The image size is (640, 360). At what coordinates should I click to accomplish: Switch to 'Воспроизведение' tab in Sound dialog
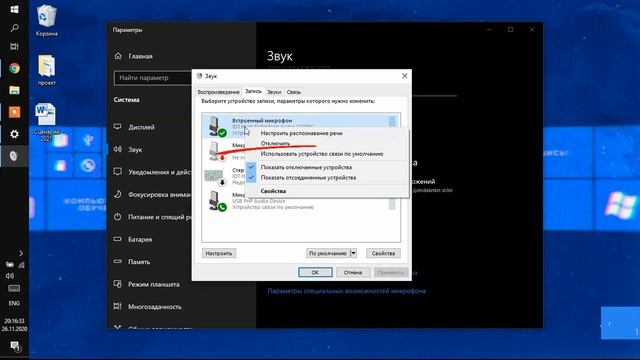pyautogui.click(x=218, y=92)
